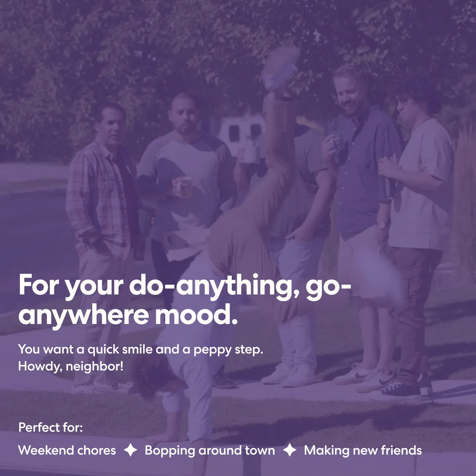Click "You want a quick smile" sentence

(141, 349)
